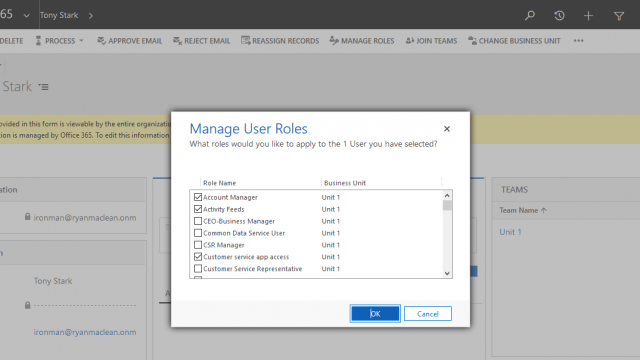Click the Cancel button
Image resolution: width=640 pixels, height=360 pixels.
tap(428, 313)
